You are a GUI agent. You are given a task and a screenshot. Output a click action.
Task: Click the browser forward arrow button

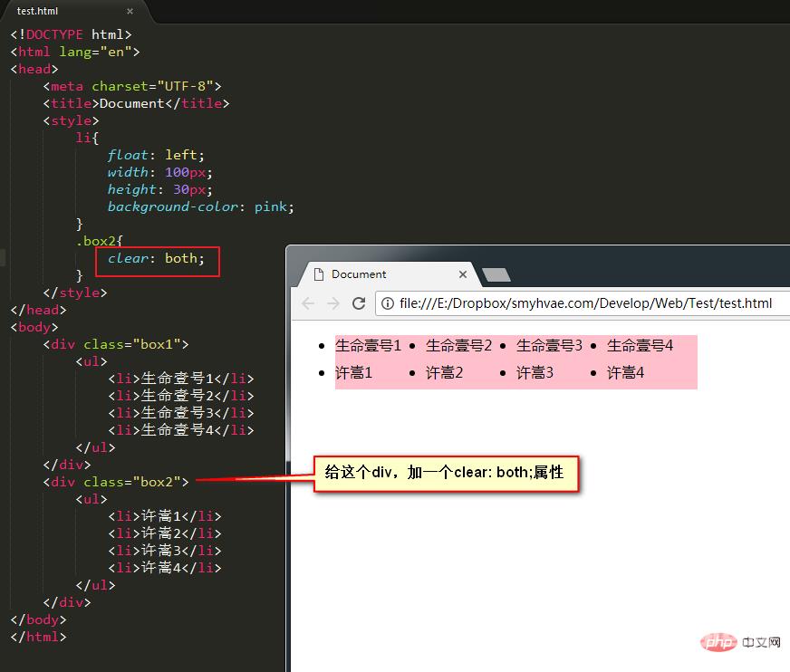point(332,303)
